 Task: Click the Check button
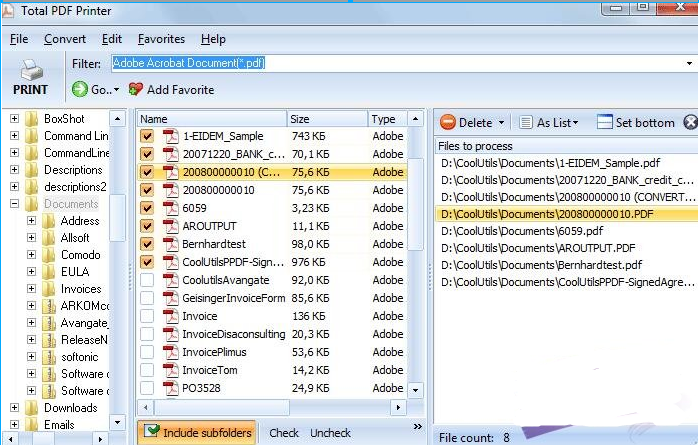point(284,433)
